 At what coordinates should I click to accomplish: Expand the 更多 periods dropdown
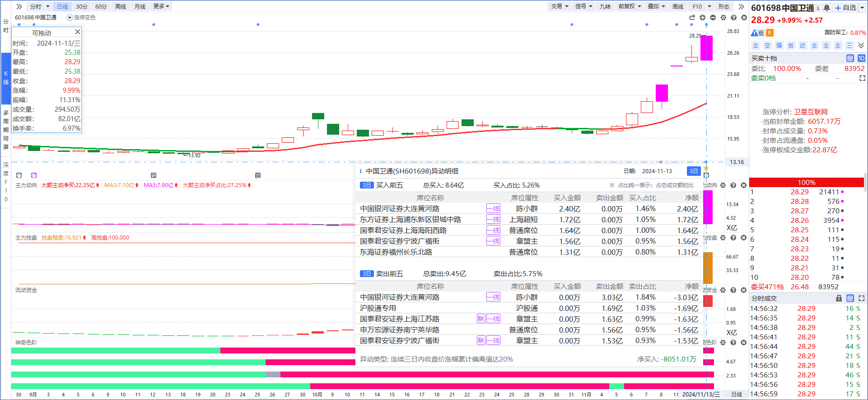[161, 6]
